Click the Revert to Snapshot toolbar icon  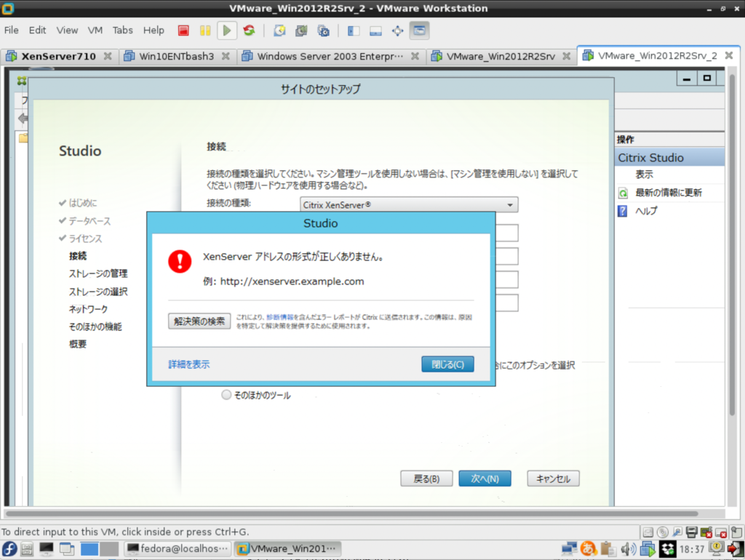[x=301, y=31]
